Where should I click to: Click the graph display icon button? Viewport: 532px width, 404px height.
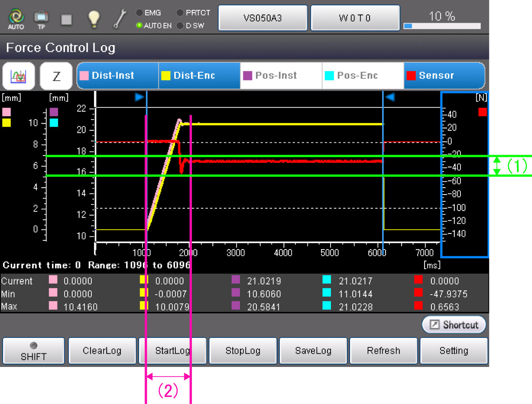19,76
